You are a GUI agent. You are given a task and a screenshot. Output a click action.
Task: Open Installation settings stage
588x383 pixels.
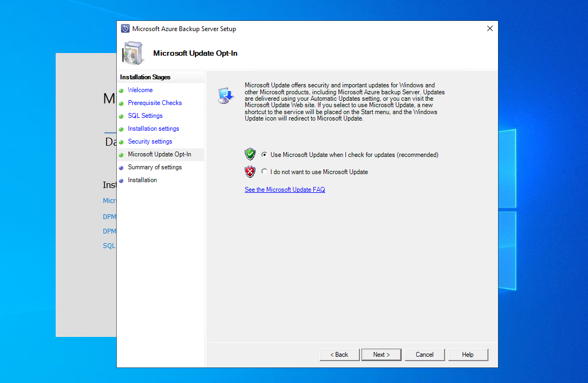click(153, 129)
